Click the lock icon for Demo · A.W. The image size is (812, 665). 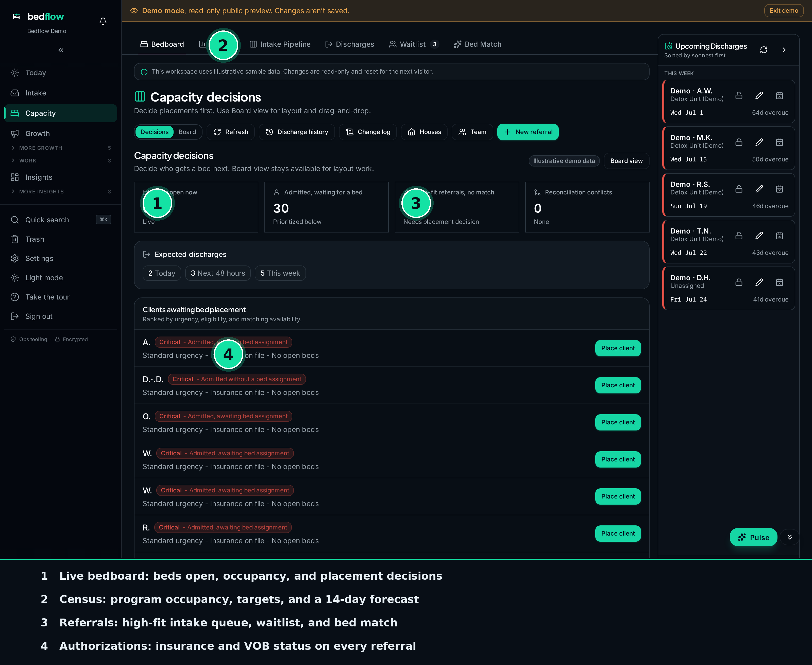739,95
